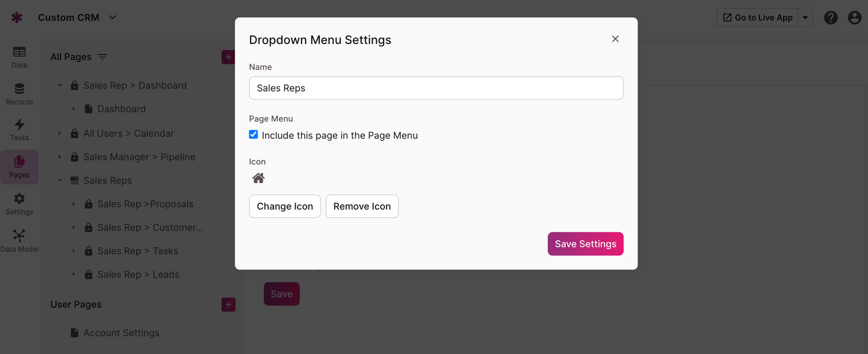Close the Dropdown Menu Settings dialog
The width and height of the screenshot is (868, 354).
615,39
